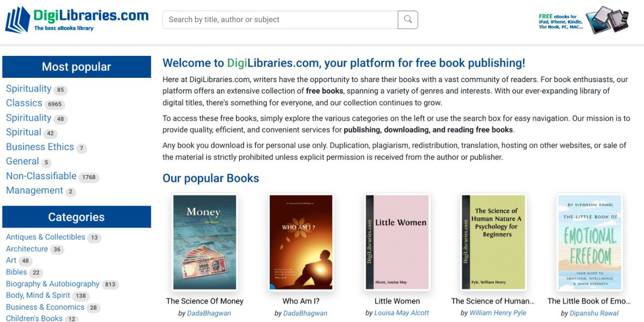644x322 pixels.
Task: Browse Biography & Autobiography books
Action: click(52, 284)
